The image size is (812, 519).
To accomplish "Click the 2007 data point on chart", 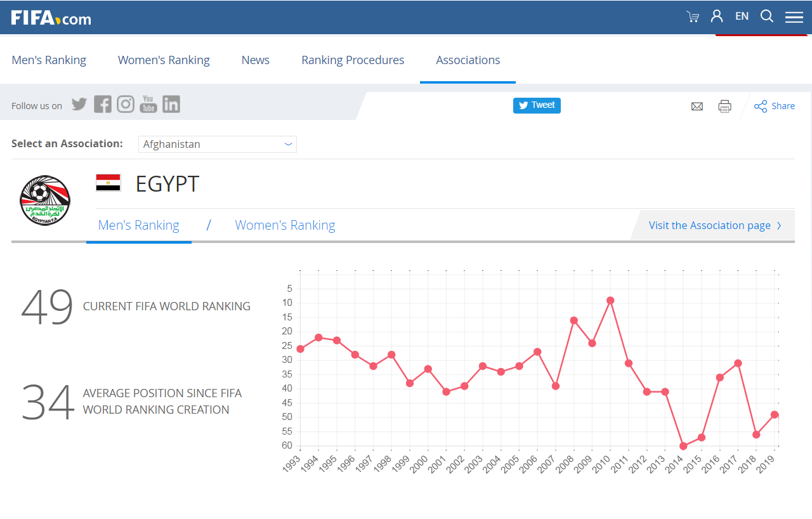I will 556,386.
